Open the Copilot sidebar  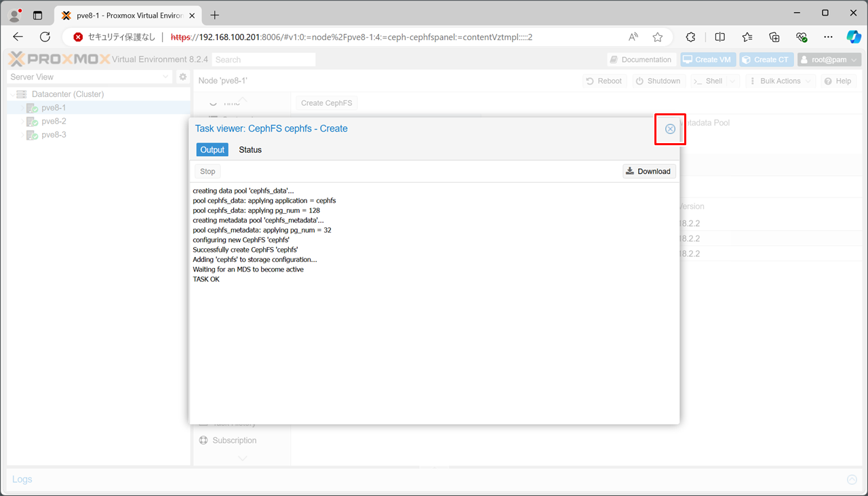tap(853, 37)
